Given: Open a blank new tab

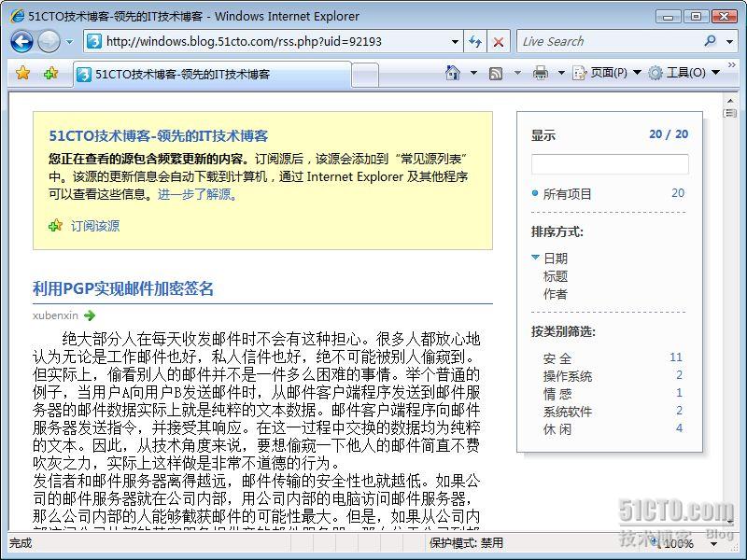Looking at the screenshot, I should coord(366,75).
